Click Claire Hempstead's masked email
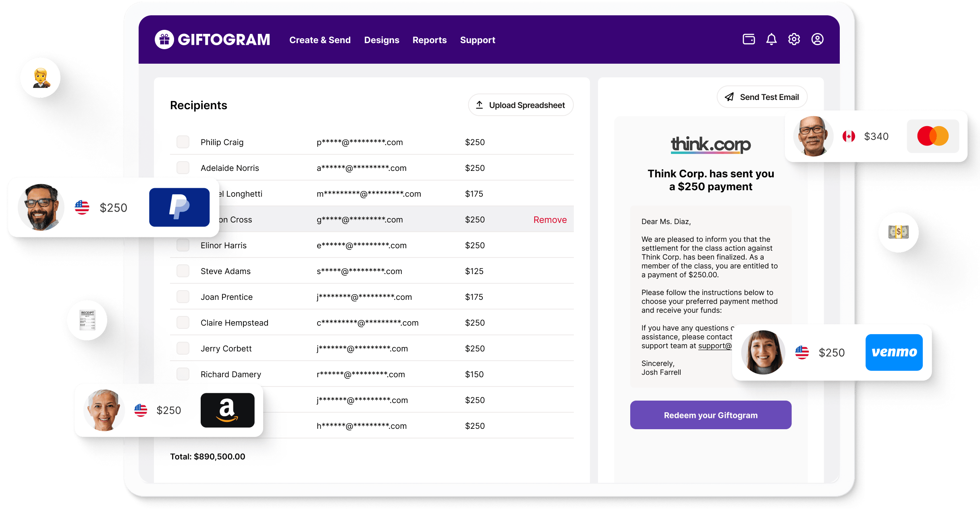980x509 pixels. [x=367, y=323]
